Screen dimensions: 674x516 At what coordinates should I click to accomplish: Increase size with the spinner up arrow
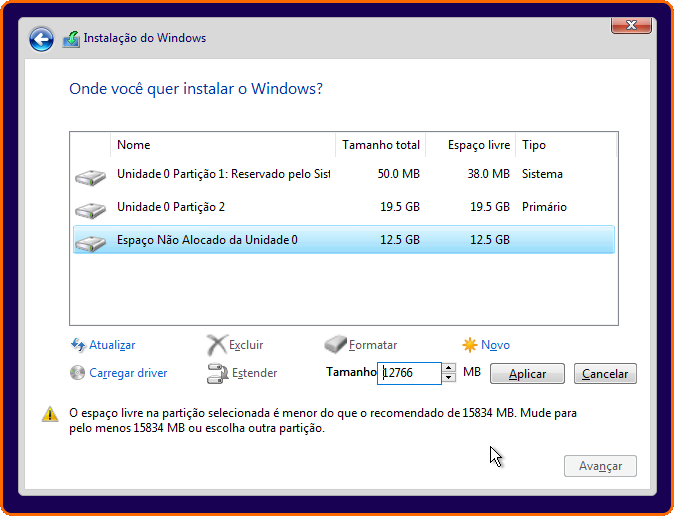(448, 368)
